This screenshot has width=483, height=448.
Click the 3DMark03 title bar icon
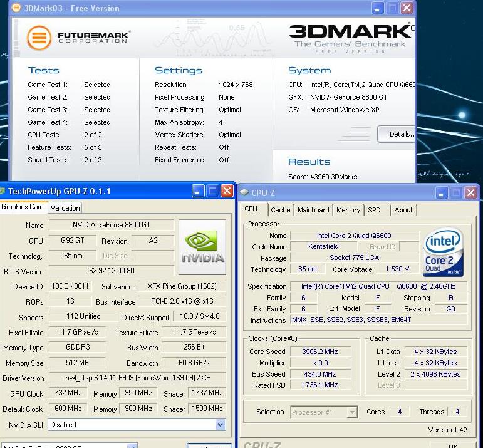(x=16, y=8)
